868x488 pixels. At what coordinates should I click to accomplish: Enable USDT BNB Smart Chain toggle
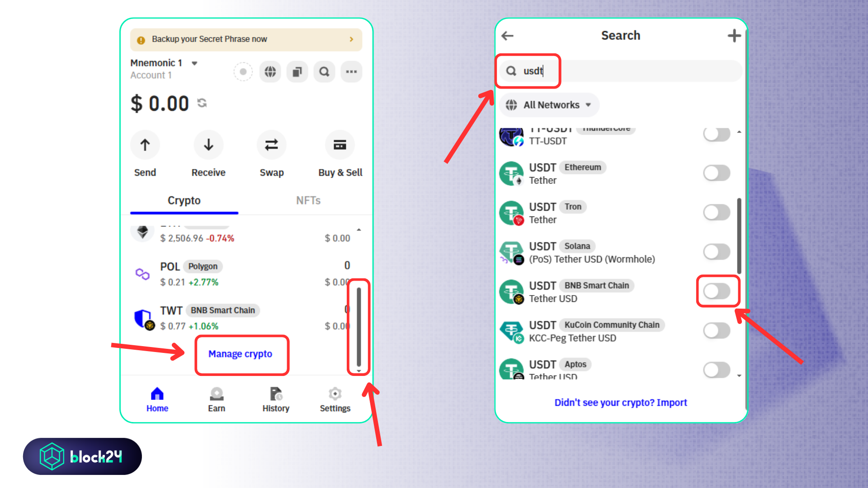[717, 291]
